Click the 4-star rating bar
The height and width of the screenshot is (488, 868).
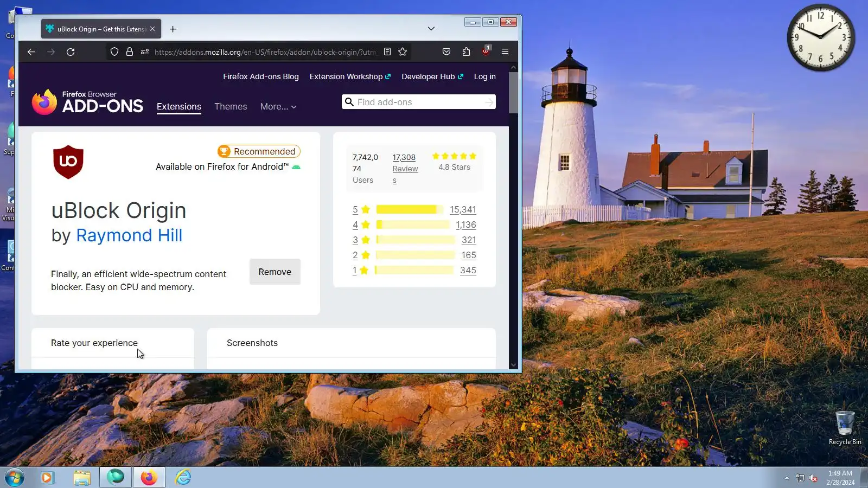tap(413, 224)
